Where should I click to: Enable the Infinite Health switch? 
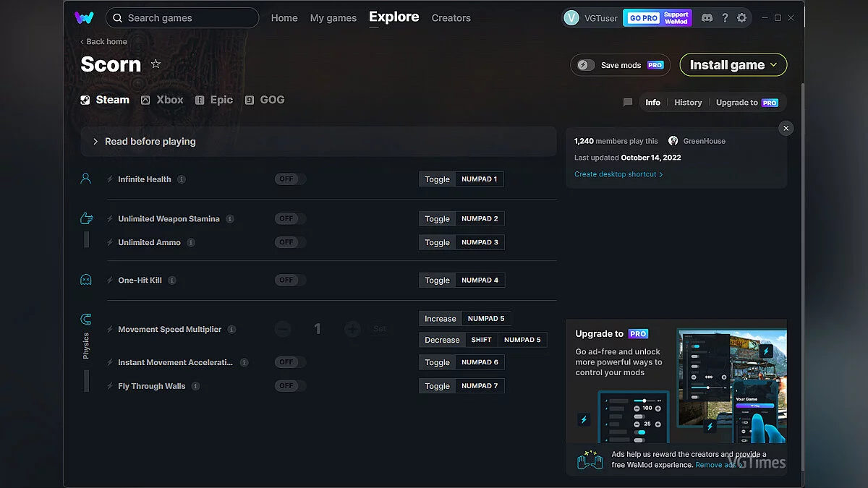(x=289, y=179)
